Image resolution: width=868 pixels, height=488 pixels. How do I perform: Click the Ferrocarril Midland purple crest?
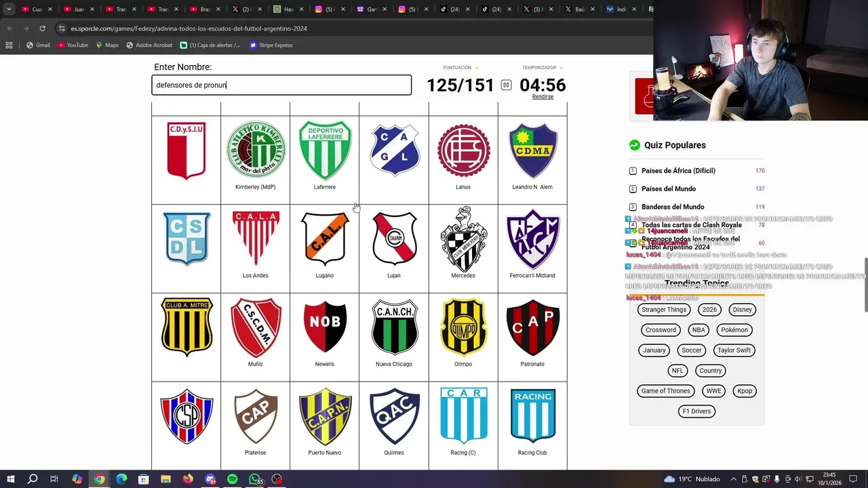tap(532, 239)
